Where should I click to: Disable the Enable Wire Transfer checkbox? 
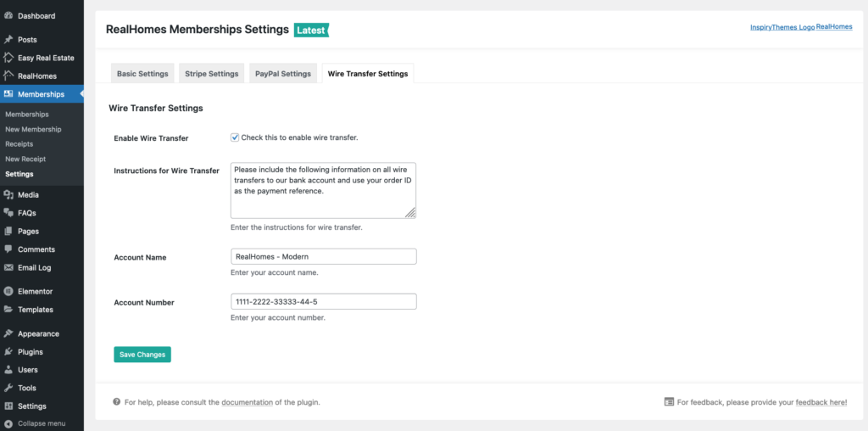click(x=235, y=137)
